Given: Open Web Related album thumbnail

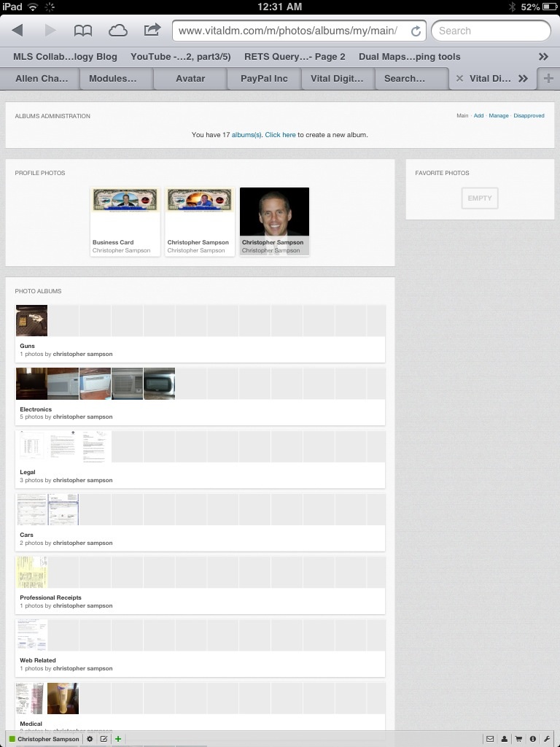Looking at the screenshot, I should 31,635.
